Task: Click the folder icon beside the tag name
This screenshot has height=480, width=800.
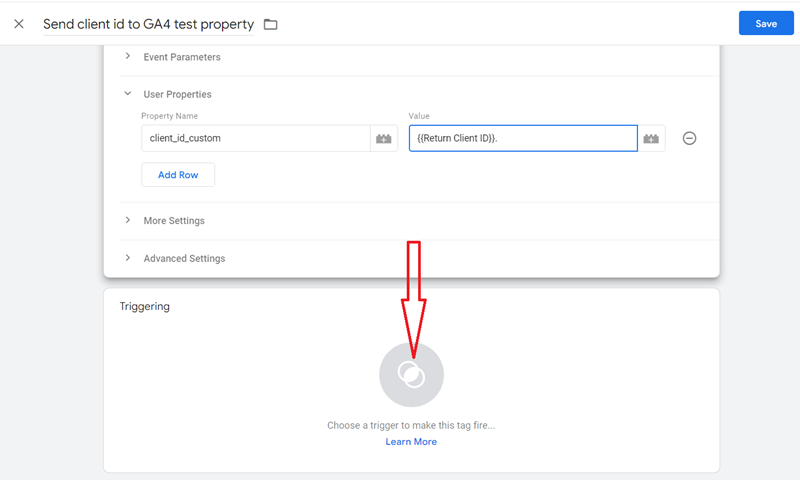Action: [270, 24]
